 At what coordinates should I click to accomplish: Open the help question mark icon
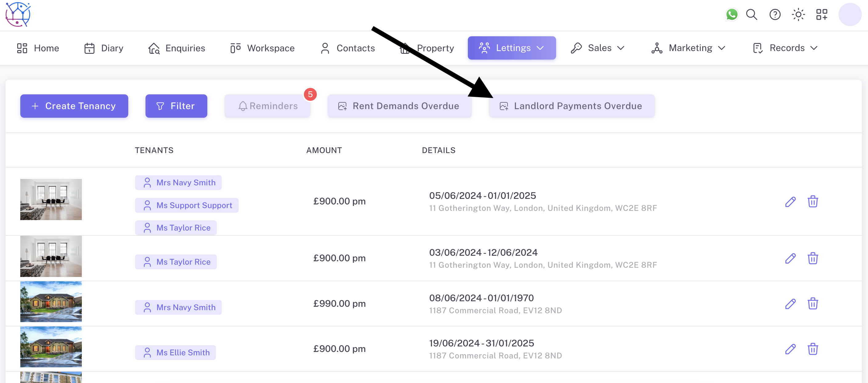[775, 14]
